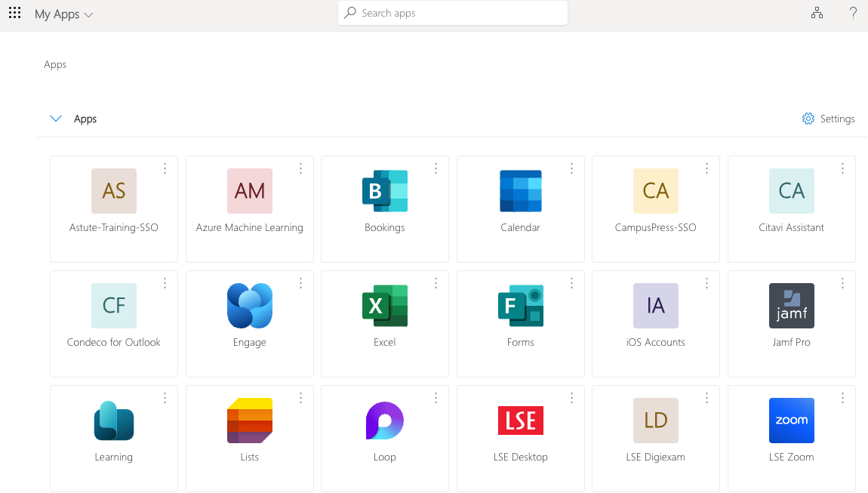Open the Engage app icon
868x493 pixels.
click(250, 306)
